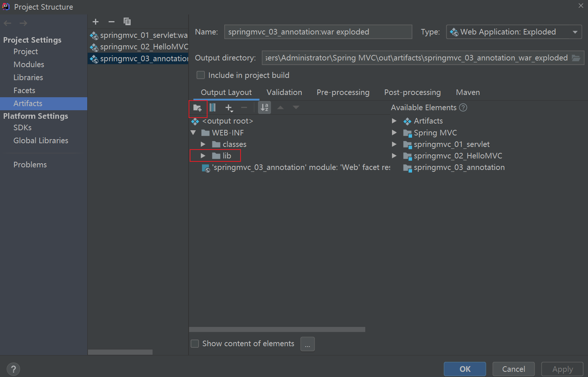The image size is (588, 377).
Task: Click artifact Name input field
Action: [x=318, y=32]
